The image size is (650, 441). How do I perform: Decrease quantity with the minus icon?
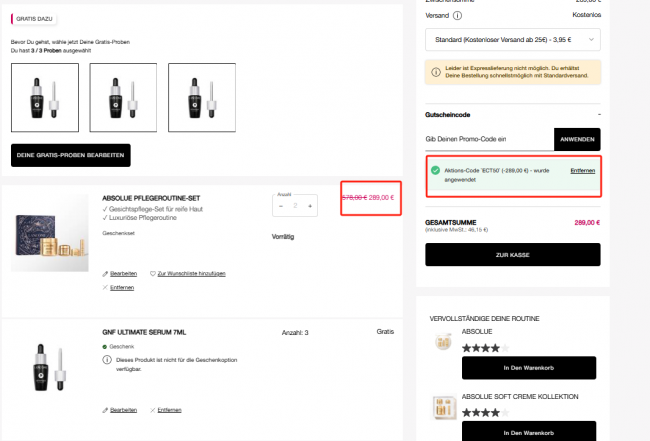pyautogui.click(x=281, y=206)
